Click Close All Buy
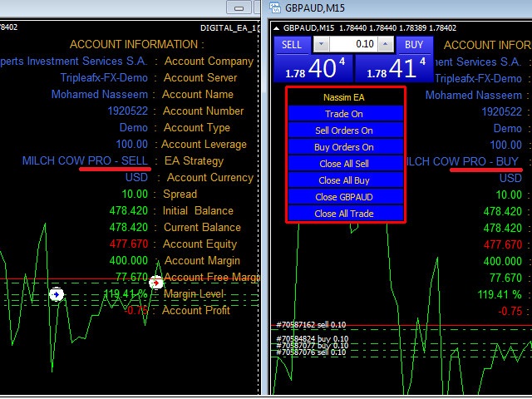 pos(346,180)
